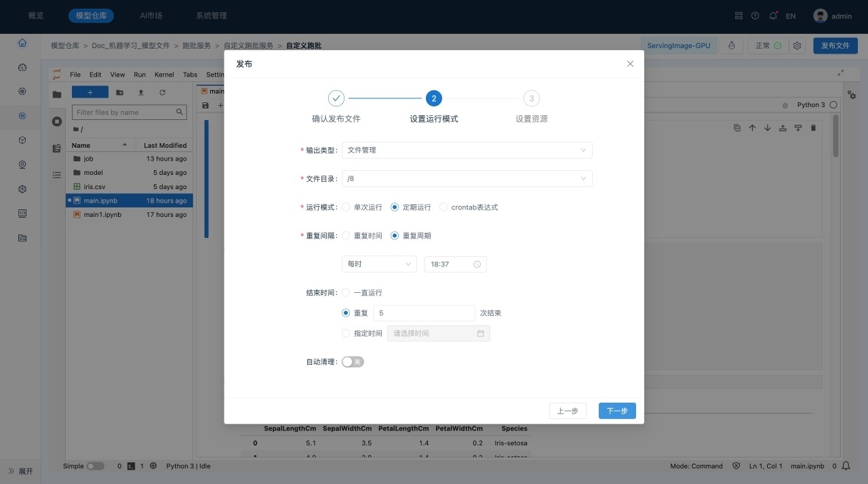Open the 输出类型 dropdown
This screenshot has width=868, height=484.
pos(467,150)
